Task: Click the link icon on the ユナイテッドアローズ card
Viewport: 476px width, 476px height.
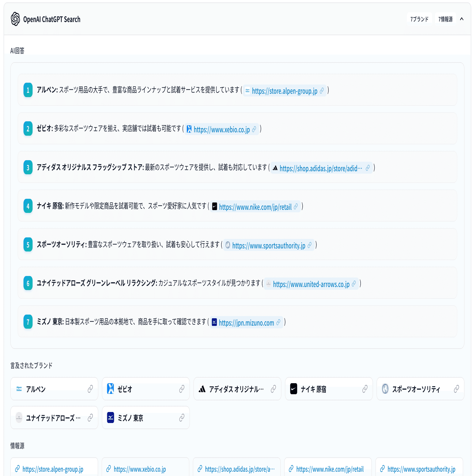Action: [90, 418]
